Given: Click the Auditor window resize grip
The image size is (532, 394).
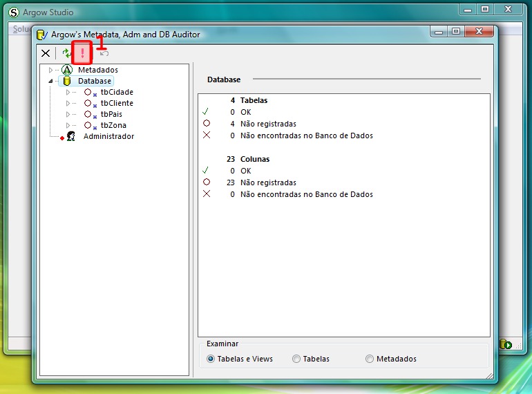Looking at the screenshot, I should coord(490,375).
